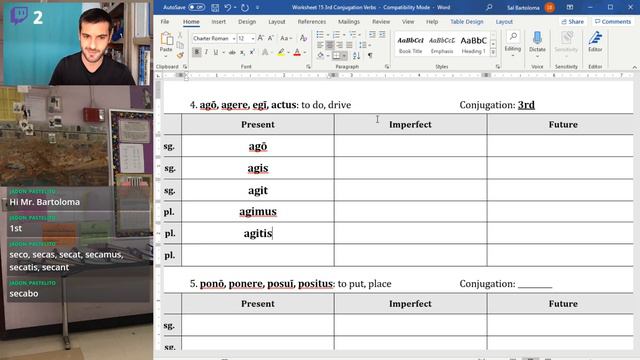Apply the Heading 1 style
The image size is (640, 360).
point(473,44)
